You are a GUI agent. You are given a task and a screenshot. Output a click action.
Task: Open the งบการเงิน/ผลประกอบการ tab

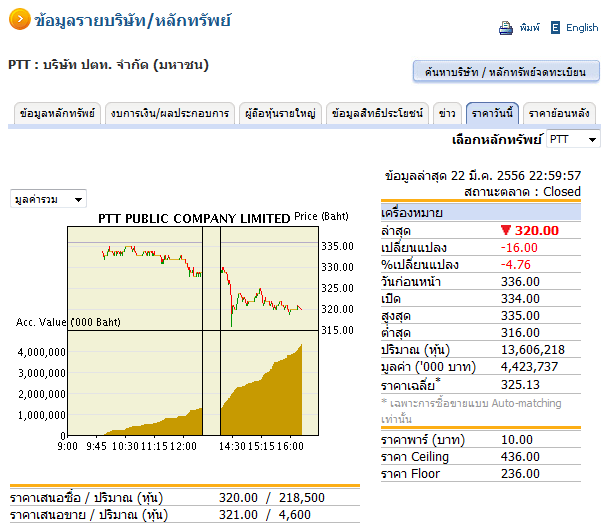point(170,113)
